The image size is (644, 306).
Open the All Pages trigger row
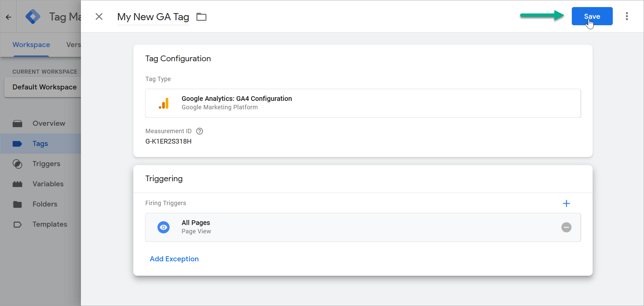coord(363,227)
